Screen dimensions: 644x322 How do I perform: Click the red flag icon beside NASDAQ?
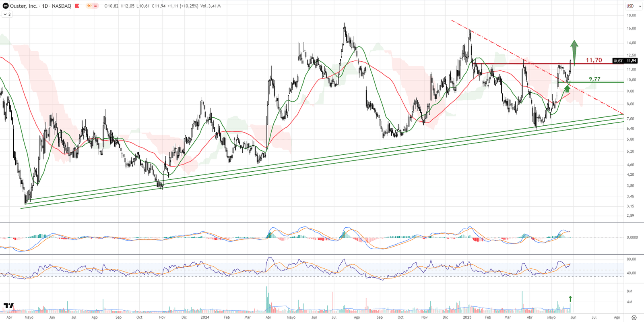click(77, 6)
